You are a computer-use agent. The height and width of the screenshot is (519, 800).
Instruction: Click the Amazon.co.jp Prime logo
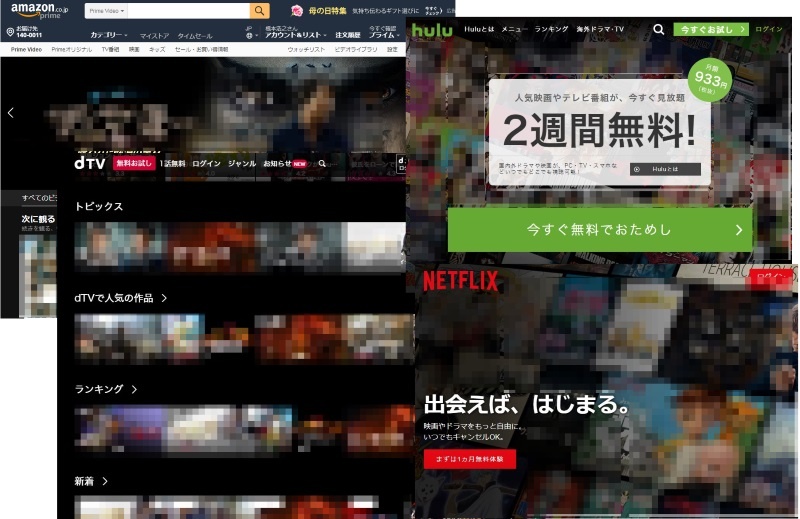39,11
